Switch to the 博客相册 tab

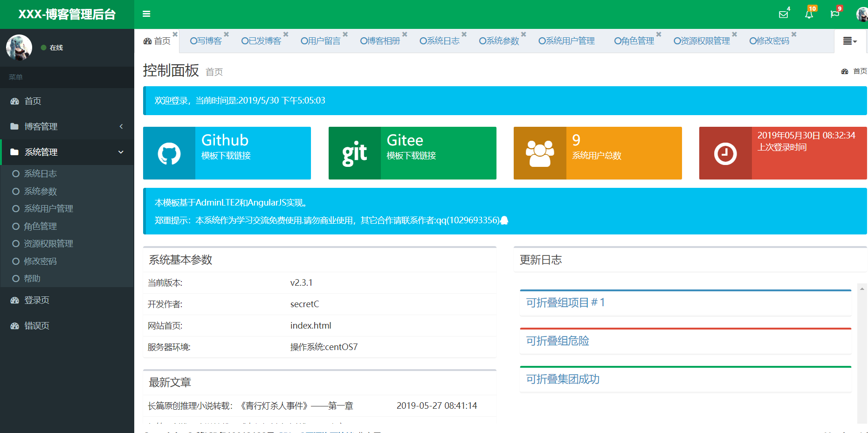coord(380,41)
